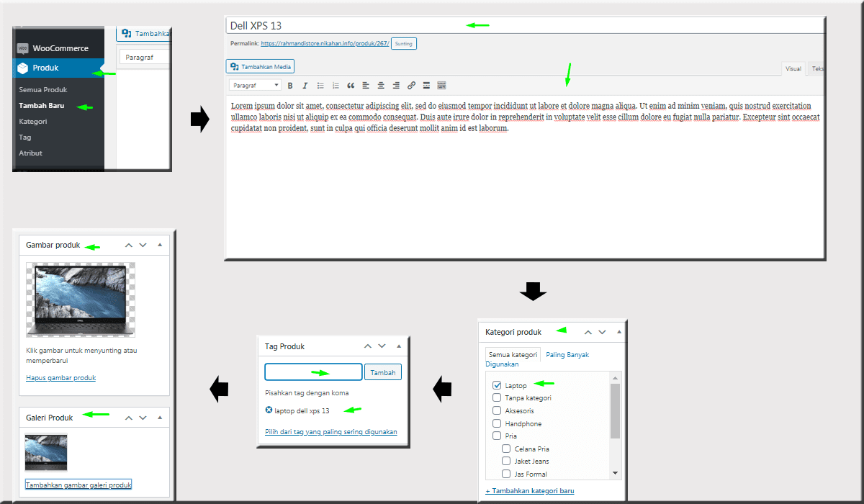This screenshot has height=504, width=864.
Task: Insert Read More tag
Action: pyautogui.click(x=426, y=85)
